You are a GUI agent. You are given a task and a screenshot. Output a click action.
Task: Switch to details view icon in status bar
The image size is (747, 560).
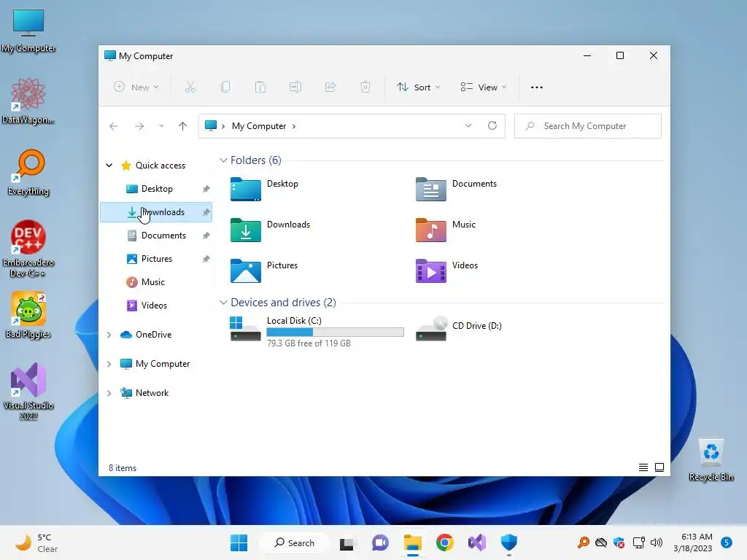(643, 467)
